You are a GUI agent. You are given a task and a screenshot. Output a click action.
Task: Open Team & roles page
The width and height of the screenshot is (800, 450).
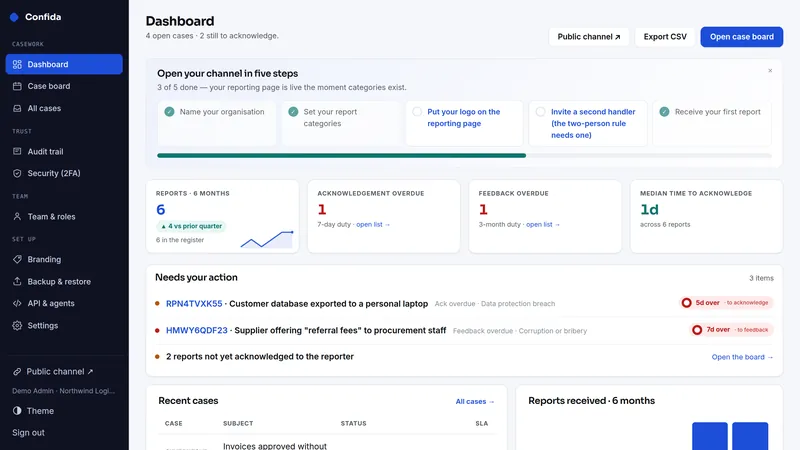click(x=64, y=216)
